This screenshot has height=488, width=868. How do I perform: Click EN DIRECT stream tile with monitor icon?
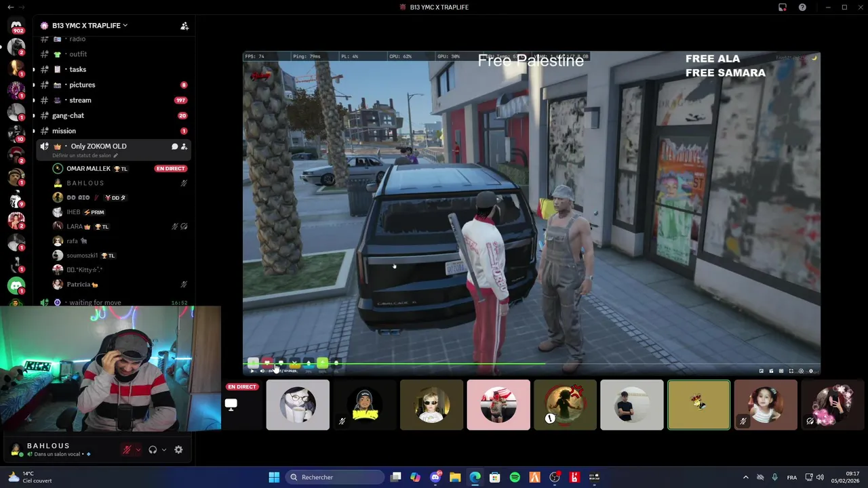tap(243, 405)
